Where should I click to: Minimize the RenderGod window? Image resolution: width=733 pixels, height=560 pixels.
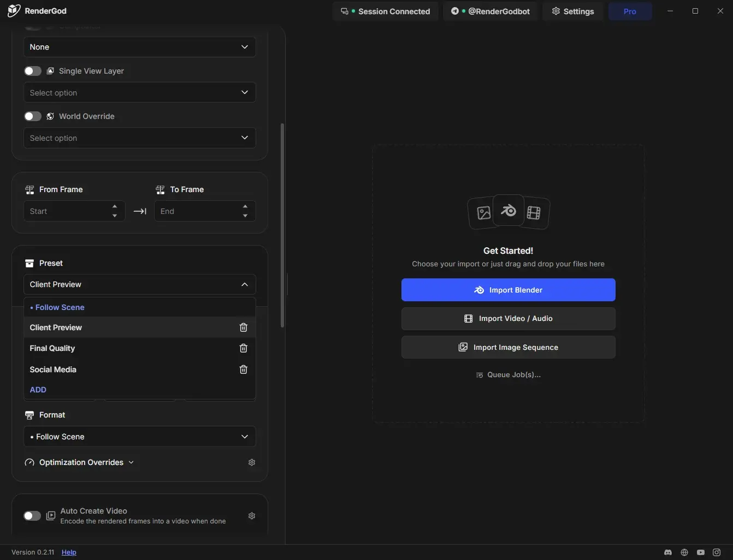(x=670, y=11)
